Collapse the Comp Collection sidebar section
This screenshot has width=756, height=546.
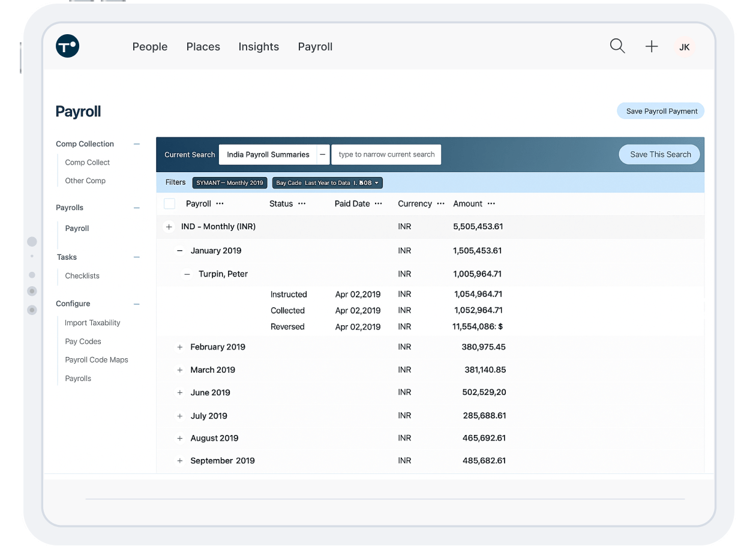pyautogui.click(x=137, y=144)
